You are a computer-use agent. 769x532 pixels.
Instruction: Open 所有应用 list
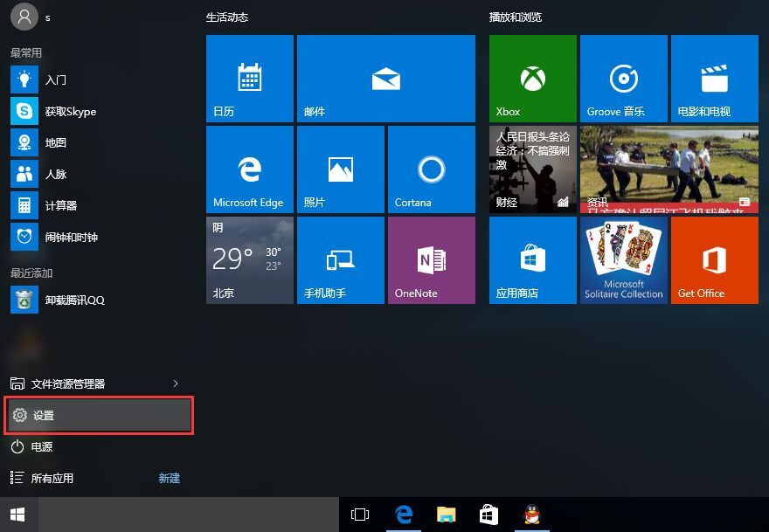pos(52,478)
